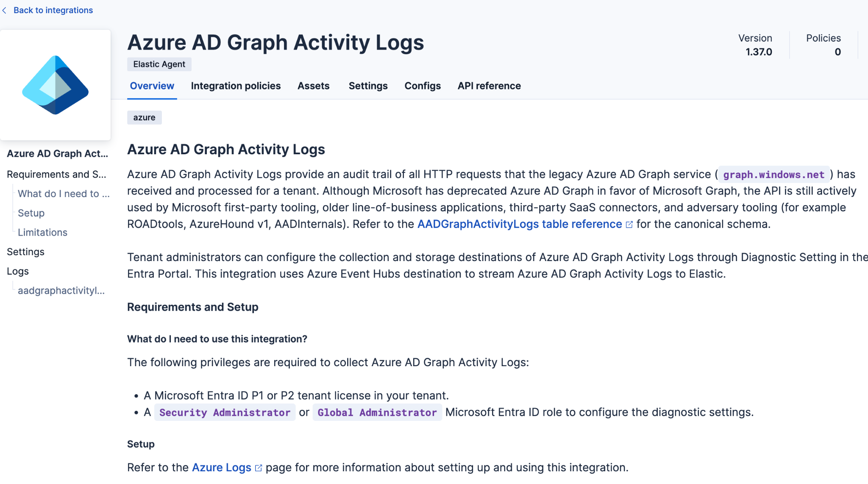
Task: Click the Policies count 0
Action: click(x=837, y=52)
